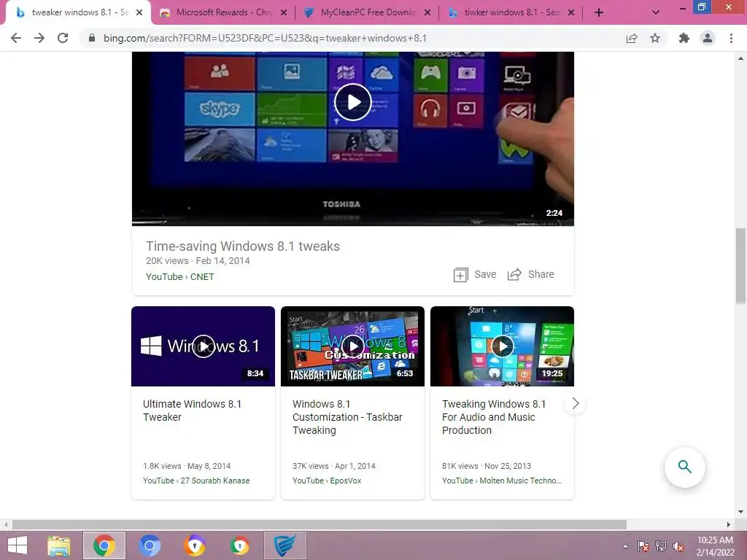Open the blue Chromium taskbar icon
Viewport: 747px width, 560px height.
[149, 545]
